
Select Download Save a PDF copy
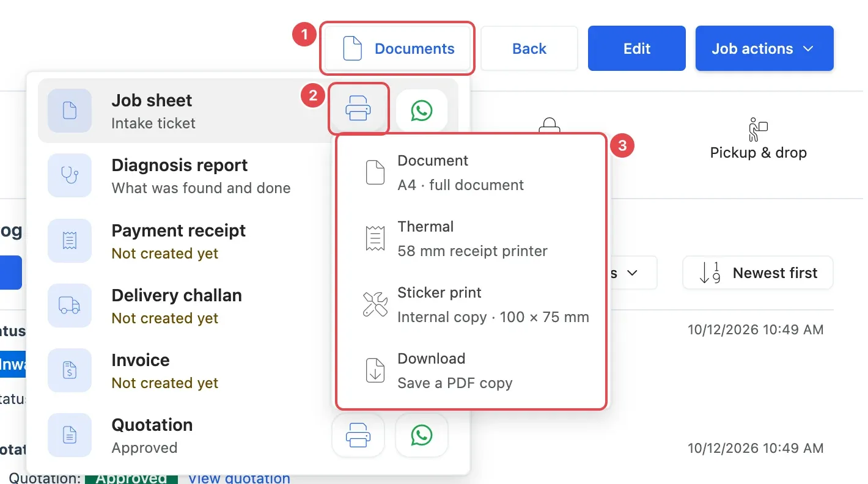pyautogui.click(x=471, y=370)
